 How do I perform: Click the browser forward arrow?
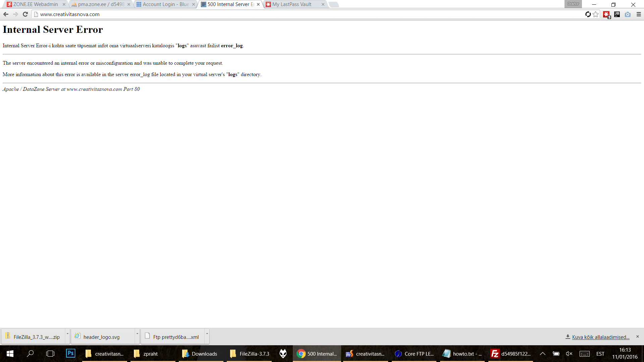coord(15,14)
